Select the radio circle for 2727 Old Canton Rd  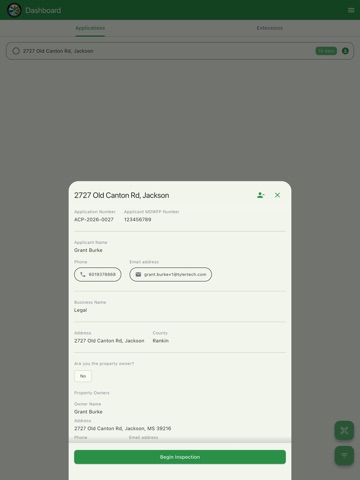16,51
